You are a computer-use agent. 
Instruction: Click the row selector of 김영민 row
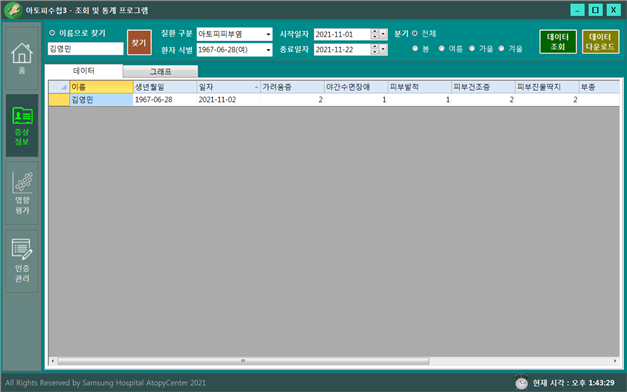[x=59, y=100]
